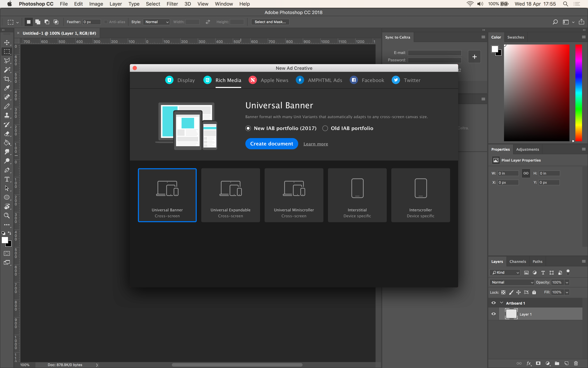Select the Horizontal Type tool
Image resolution: width=588 pixels, height=368 pixels.
(7, 179)
